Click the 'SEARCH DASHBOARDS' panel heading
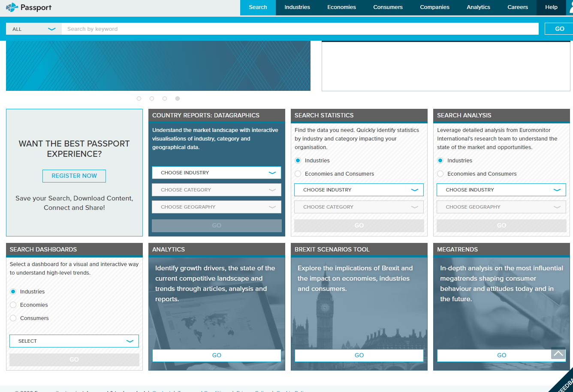Image resolution: width=573 pixels, height=392 pixels. tap(43, 249)
